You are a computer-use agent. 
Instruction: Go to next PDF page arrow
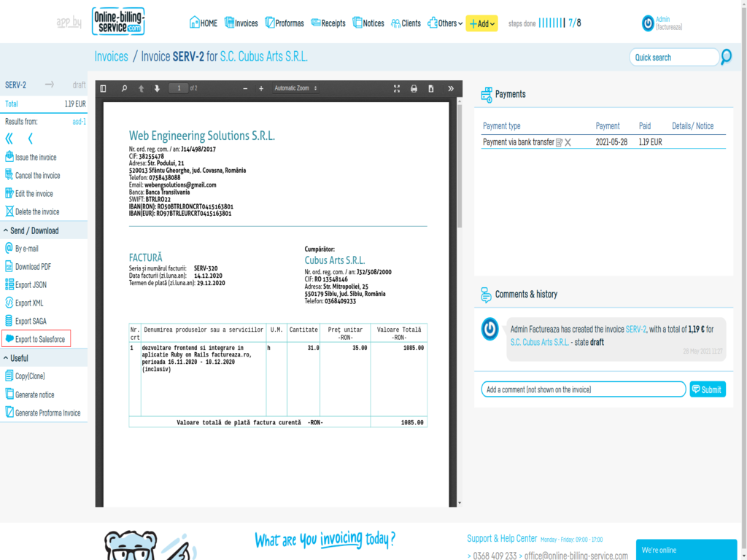click(157, 88)
